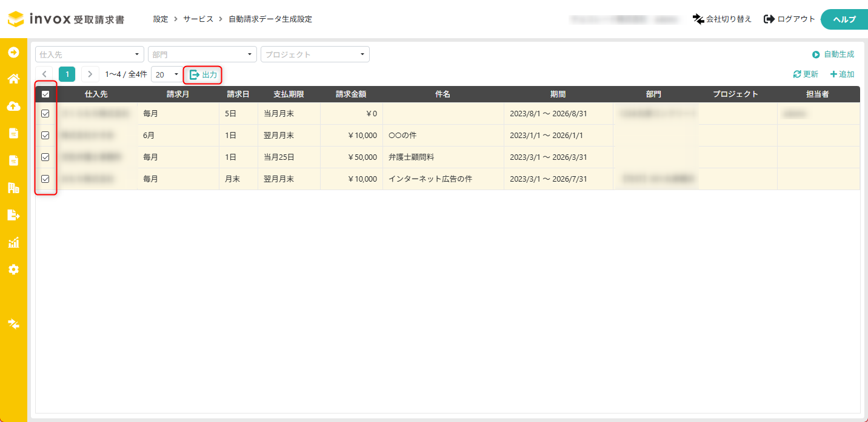Screen dimensions: 868x422
Task: Open the 部門 filter dropdown
Action: click(x=202, y=54)
